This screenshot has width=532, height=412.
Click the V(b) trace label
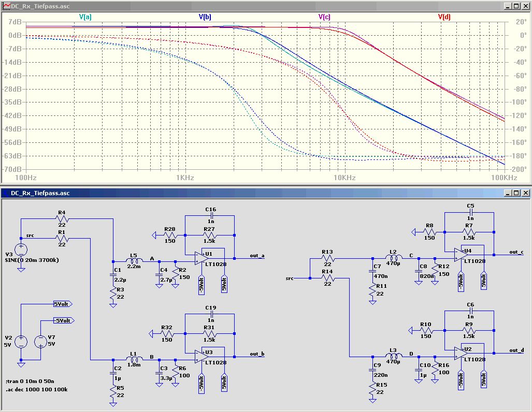pos(205,17)
